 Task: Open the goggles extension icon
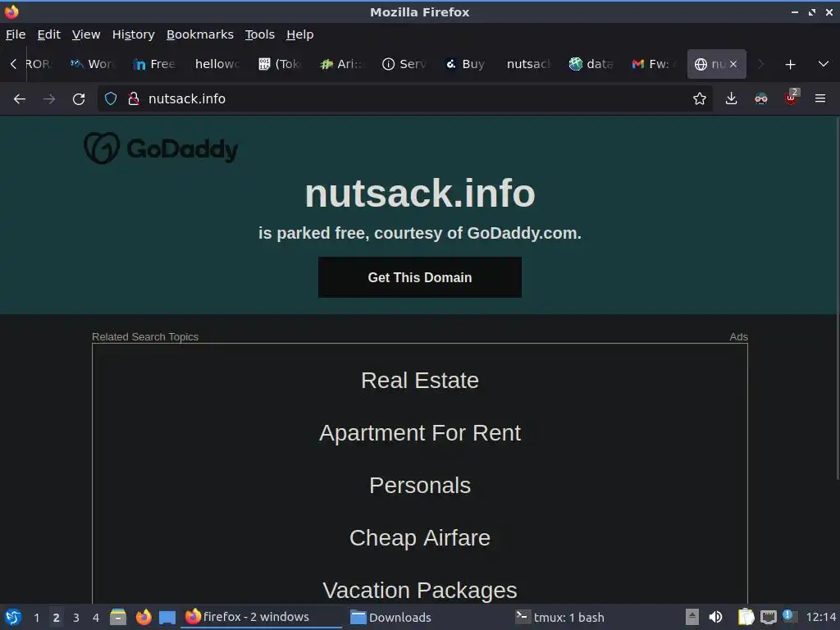pos(761,99)
